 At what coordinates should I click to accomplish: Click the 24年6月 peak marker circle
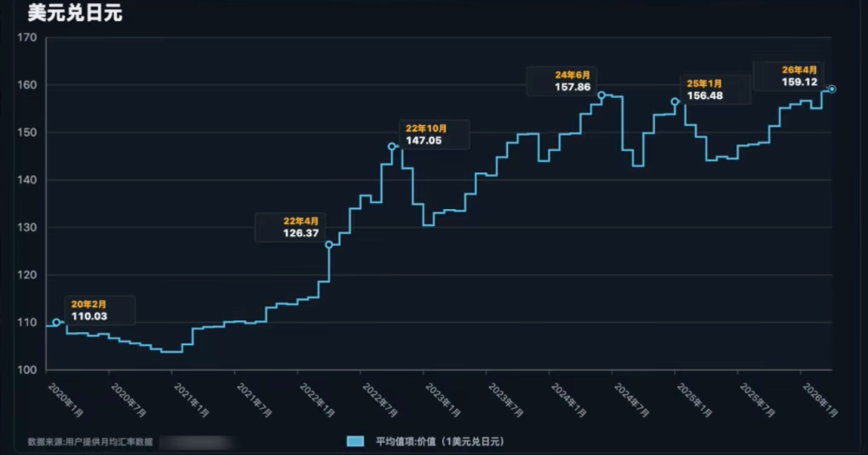(602, 95)
